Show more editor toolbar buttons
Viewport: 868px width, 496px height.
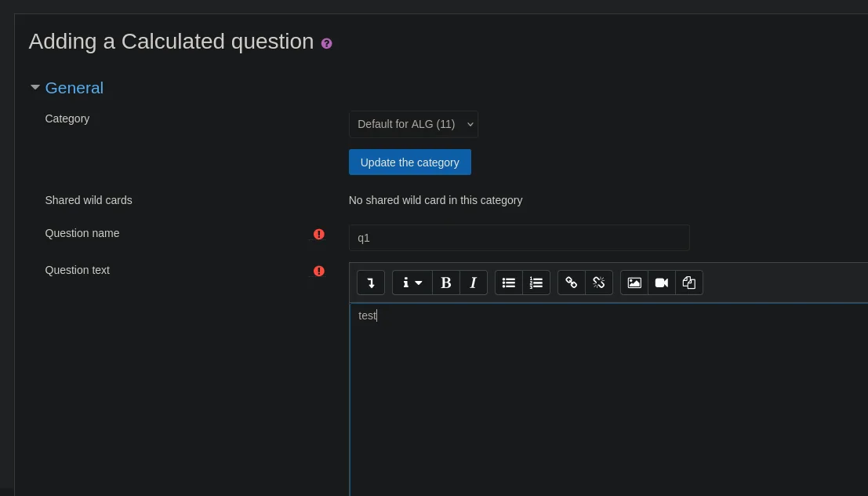[x=371, y=283]
